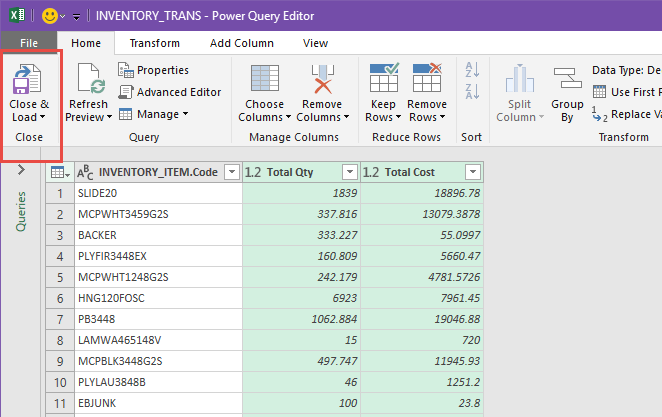Select the table corner icon in the grid
Screen dimensions: 662x417
pyautogui.click(x=58, y=172)
